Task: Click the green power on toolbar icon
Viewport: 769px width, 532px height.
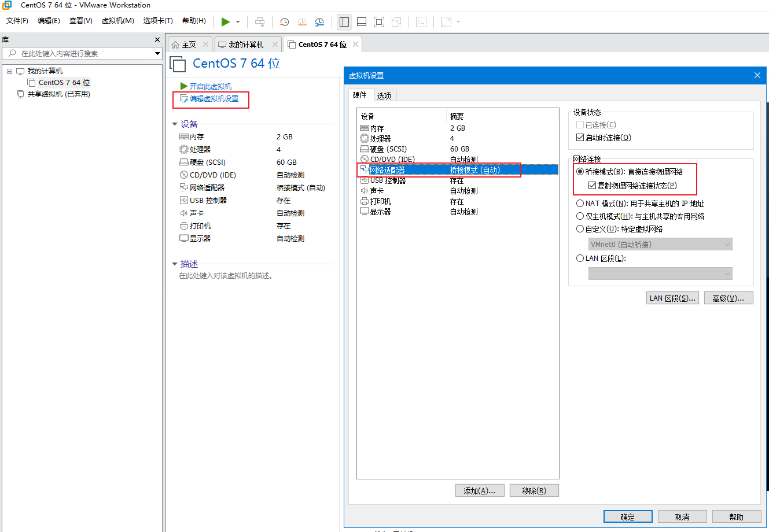Action: click(x=226, y=22)
